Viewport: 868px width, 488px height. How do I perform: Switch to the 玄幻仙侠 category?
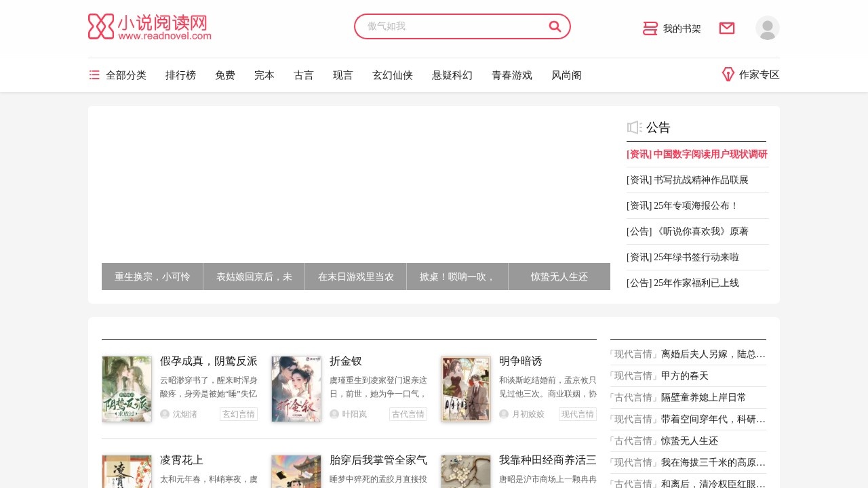coord(393,75)
